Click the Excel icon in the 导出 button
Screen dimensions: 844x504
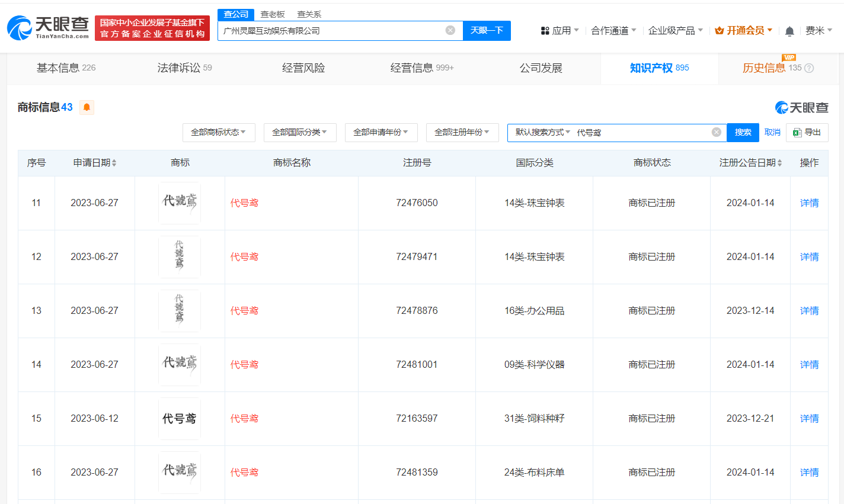click(798, 133)
